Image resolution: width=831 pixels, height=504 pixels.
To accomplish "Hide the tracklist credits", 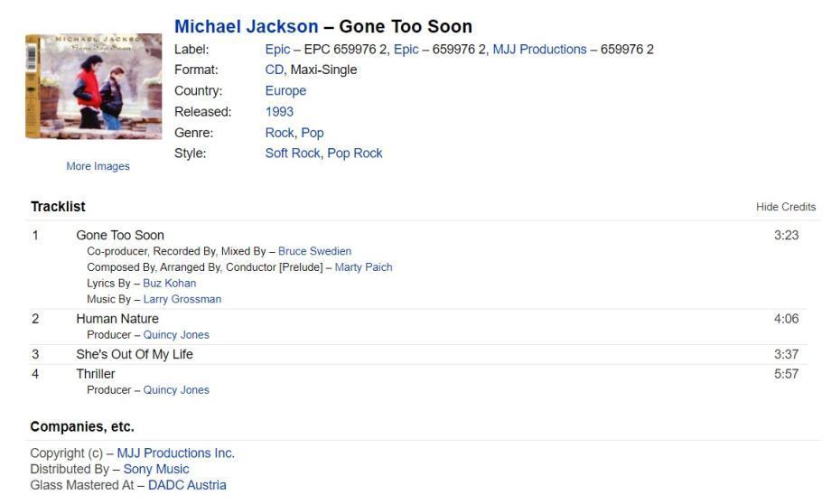I will 785,207.
